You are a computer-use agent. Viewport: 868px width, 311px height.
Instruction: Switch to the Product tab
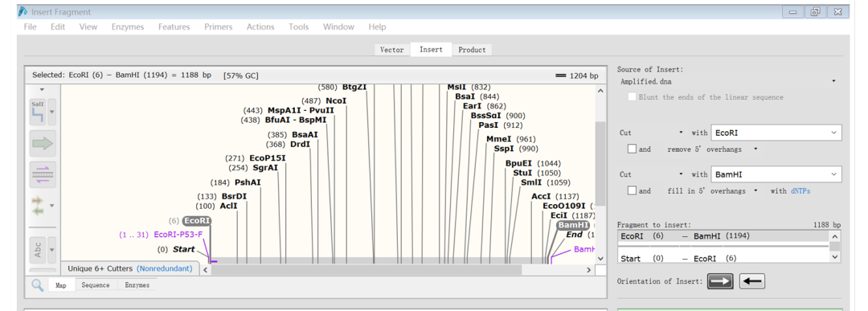[472, 50]
